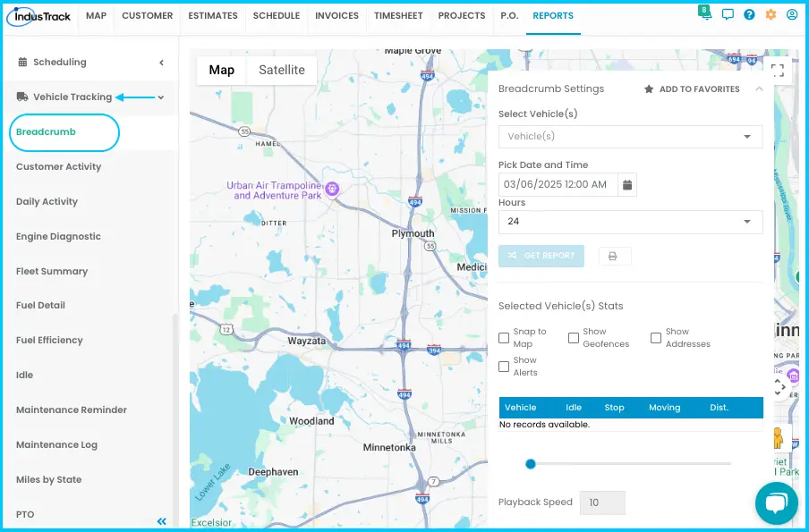Open the orange settings gear icon
809x532 pixels.
(x=771, y=14)
